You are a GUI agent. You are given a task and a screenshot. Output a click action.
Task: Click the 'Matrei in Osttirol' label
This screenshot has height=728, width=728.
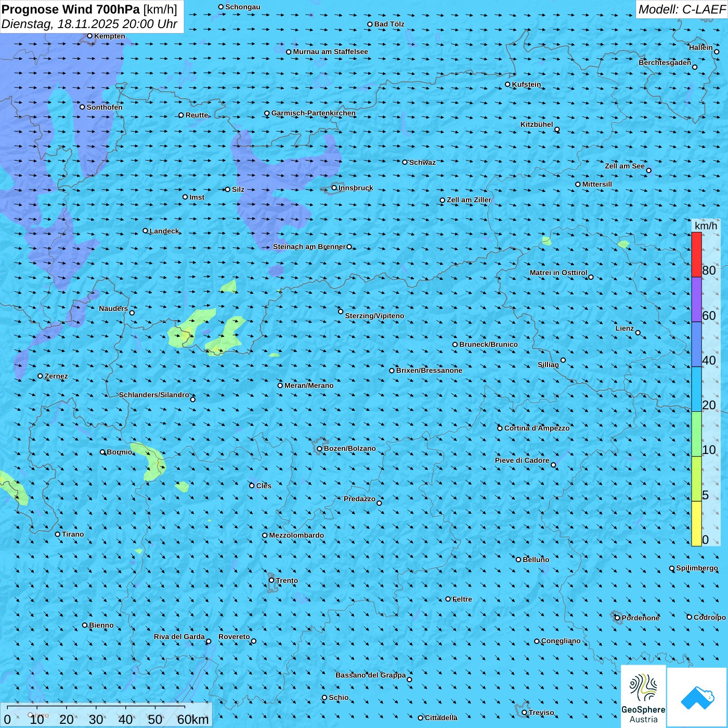pyautogui.click(x=558, y=272)
